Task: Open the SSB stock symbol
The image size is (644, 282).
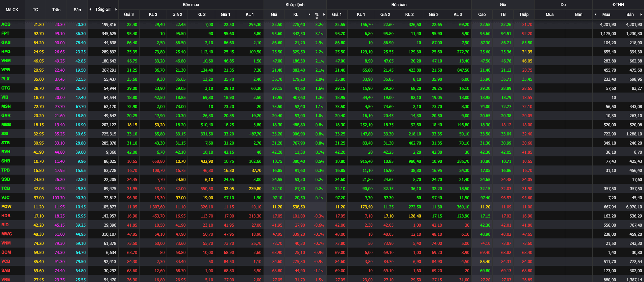Action: pyautogui.click(x=6, y=179)
